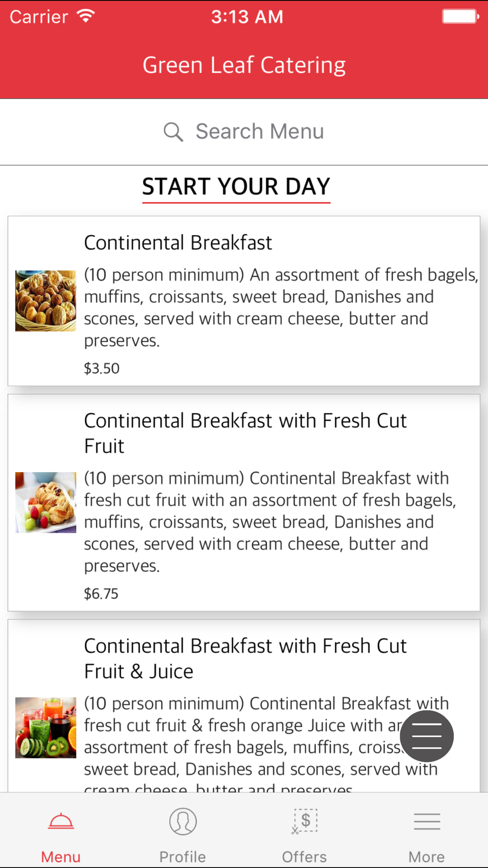The width and height of the screenshot is (488, 868).
Task: Tap the magnifying glass search icon
Action: coord(173,132)
